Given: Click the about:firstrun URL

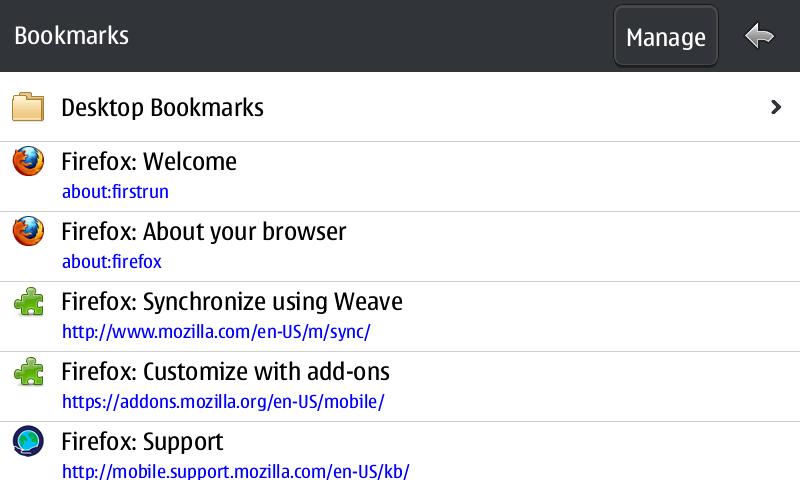Looking at the screenshot, I should 115,192.
